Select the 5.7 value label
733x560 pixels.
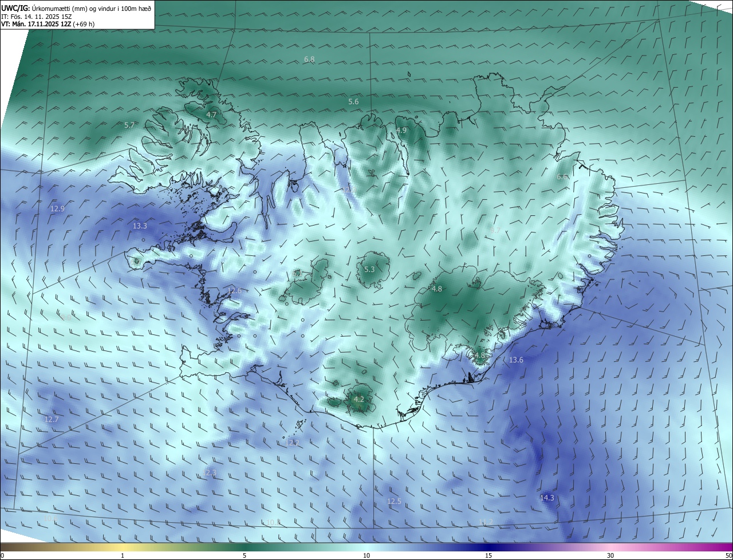[x=129, y=125]
